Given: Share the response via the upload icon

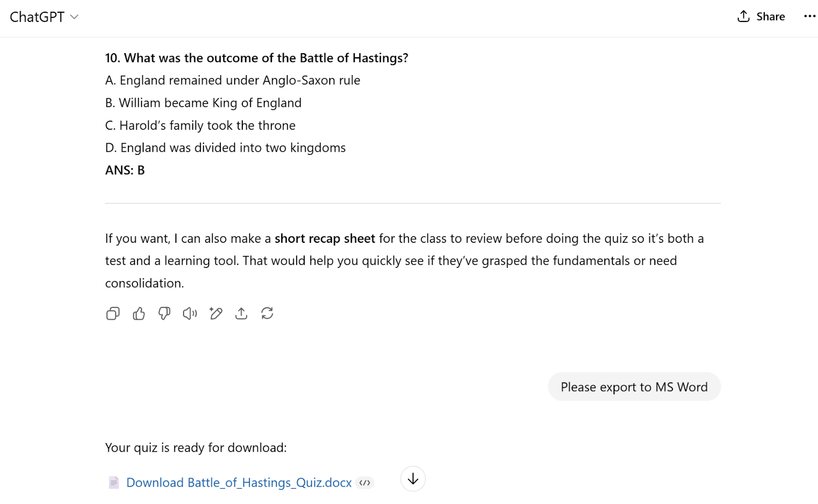Looking at the screenshot, I should 241,313.
